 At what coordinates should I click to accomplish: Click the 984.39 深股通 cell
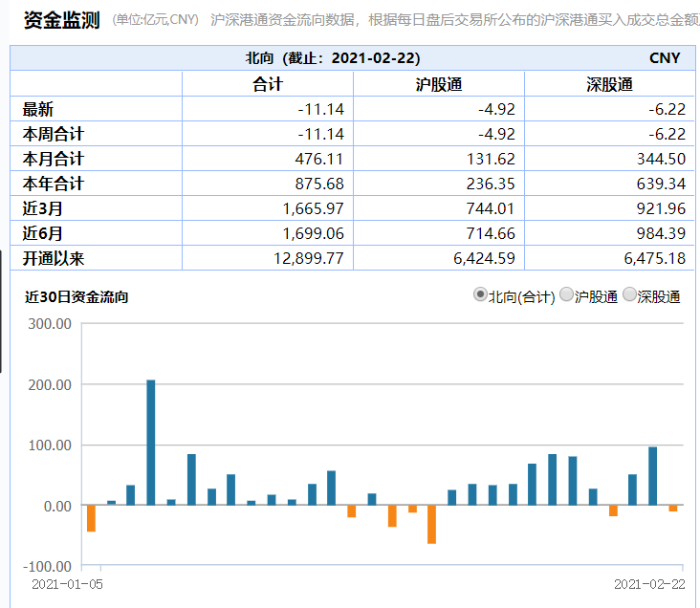(x=609, y=233)
